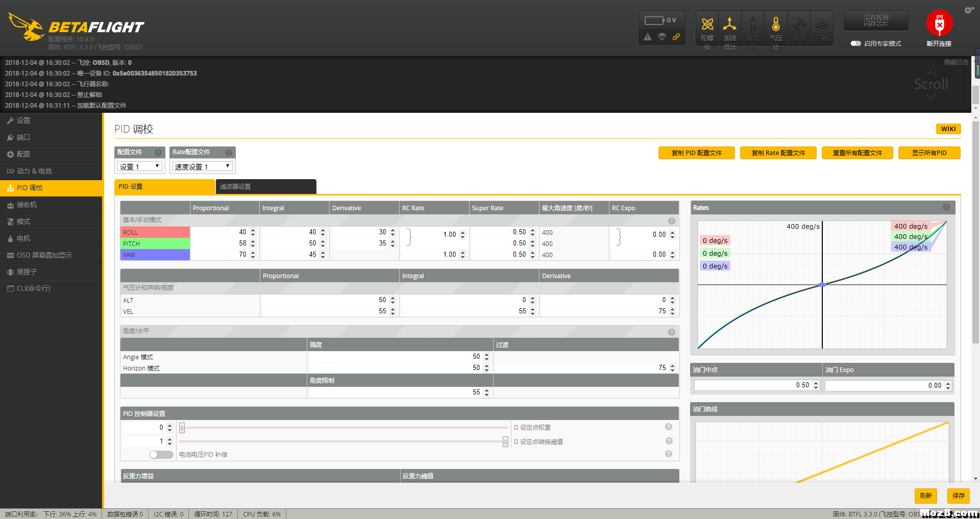The height and width of the screenshot is (519, 980).
Task: Open 配置 configuration in sidebar
Action: (51, 154)
